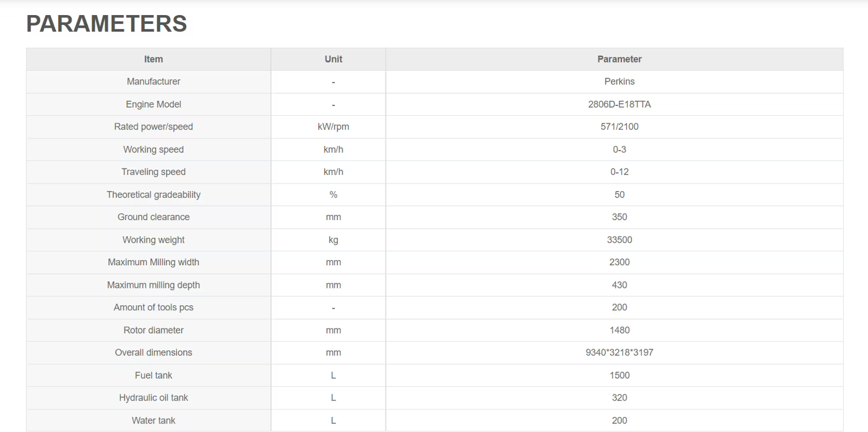Click the Working speed label
Image resolution: width=868 pixels, height=432 pixels.
(153, 149)
